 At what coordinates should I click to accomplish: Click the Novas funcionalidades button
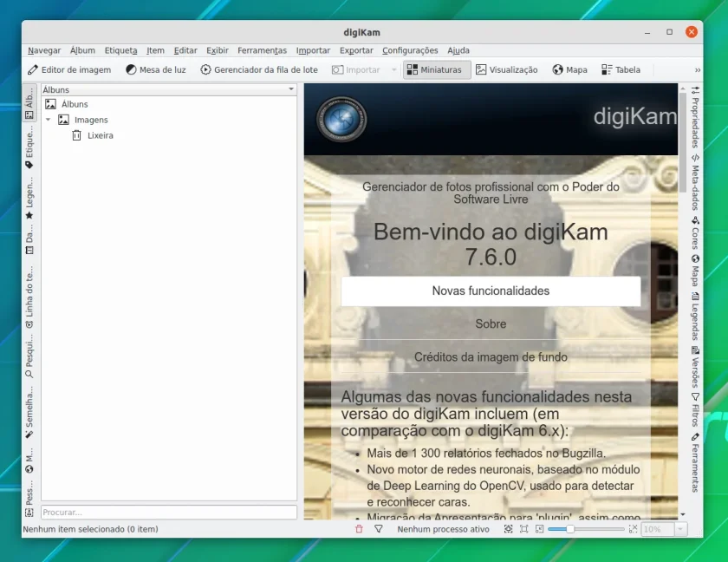click(x=491, y=291)
